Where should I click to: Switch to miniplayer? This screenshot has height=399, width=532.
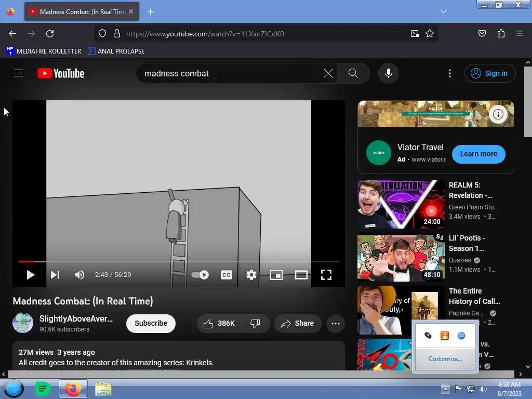point(276,275)
